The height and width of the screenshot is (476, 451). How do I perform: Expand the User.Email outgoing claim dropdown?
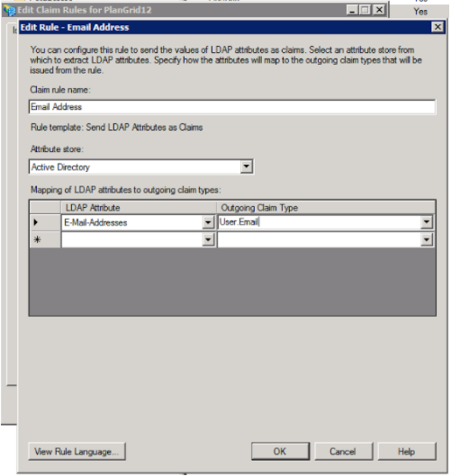tap(427, 222)
